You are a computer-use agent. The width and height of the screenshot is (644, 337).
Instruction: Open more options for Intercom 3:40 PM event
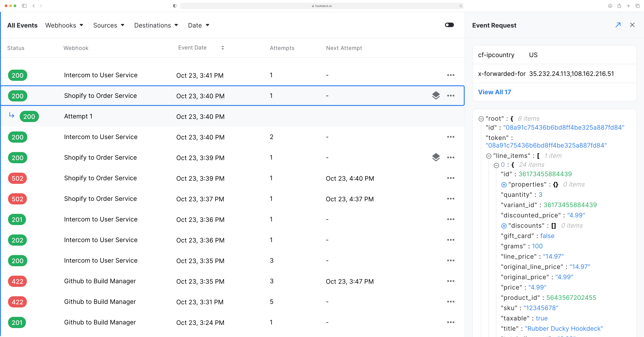tap(451, 137)
